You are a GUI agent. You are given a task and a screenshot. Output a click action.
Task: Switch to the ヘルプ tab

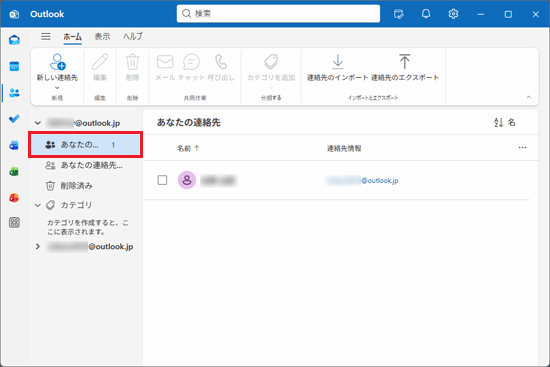133,36
